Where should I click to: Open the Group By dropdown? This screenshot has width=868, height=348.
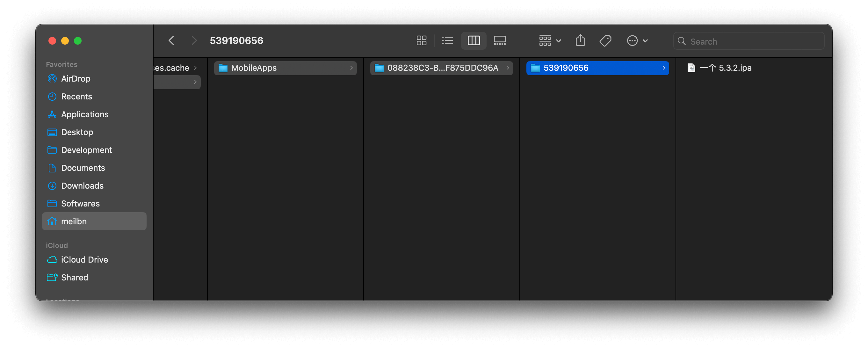pyautogui.click(x=550, y=41)
